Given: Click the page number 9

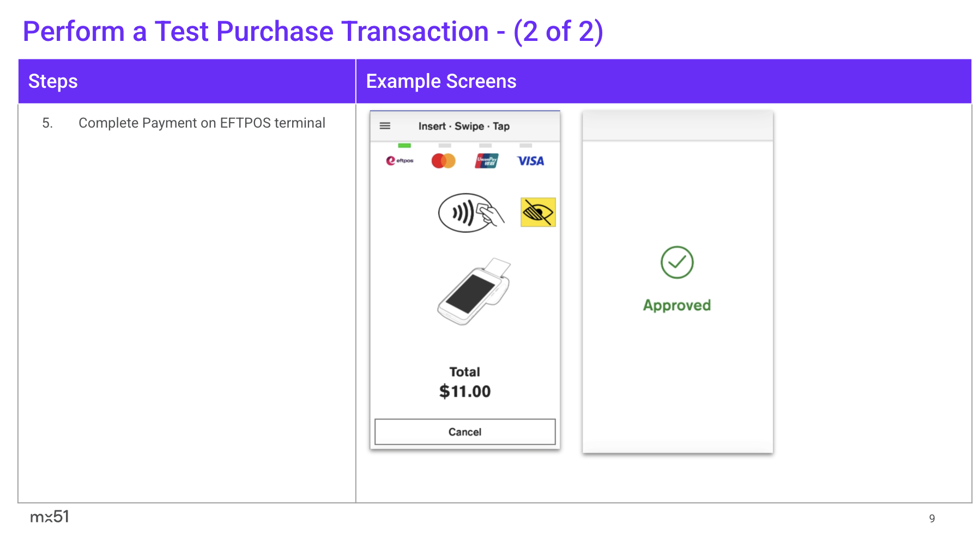Looking at the screenshot, I should 932,518.
